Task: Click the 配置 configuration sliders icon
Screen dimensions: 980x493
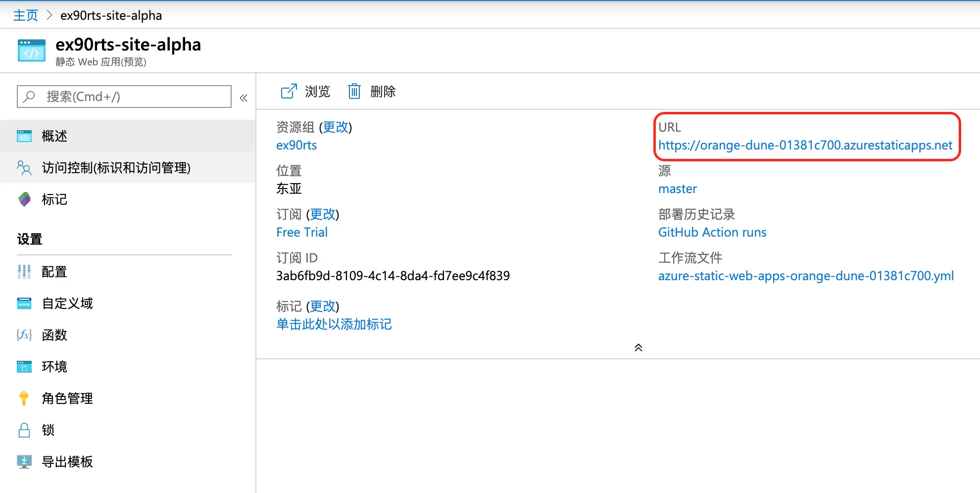Action: tap(24, 272)
